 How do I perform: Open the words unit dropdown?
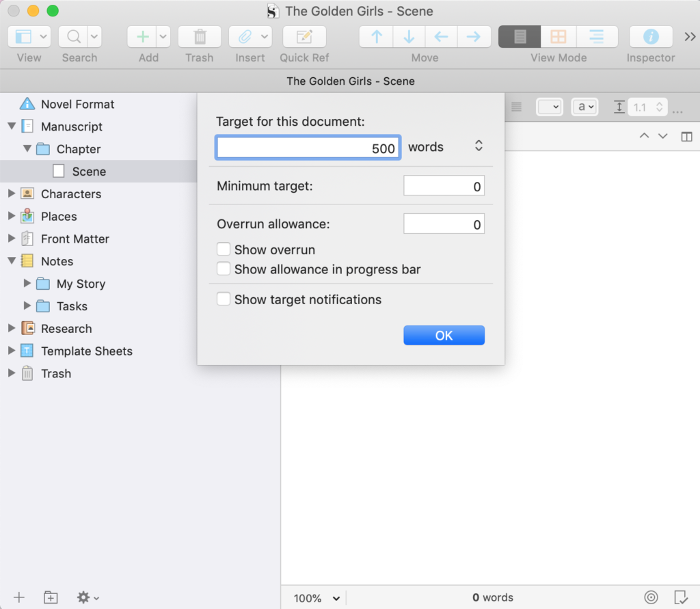coord(479,146)
